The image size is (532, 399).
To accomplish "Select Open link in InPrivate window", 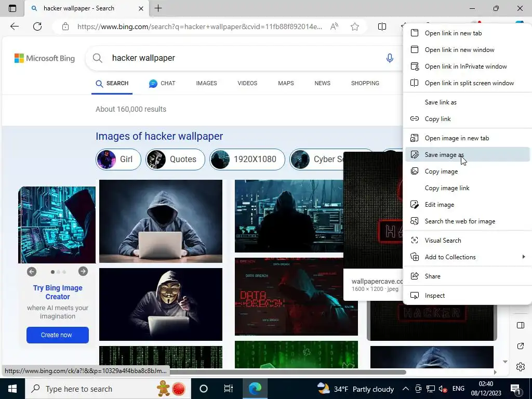I will click(467, 66).
